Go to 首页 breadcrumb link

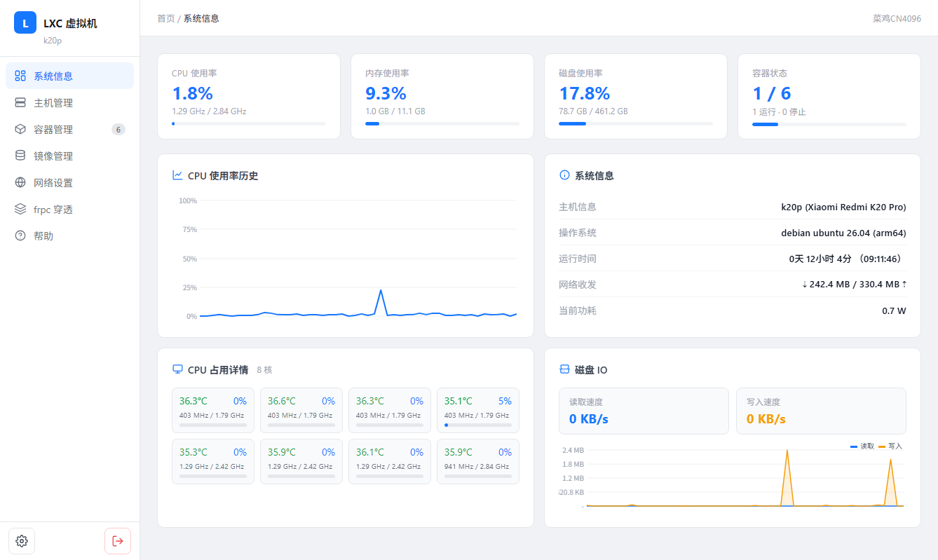166,18
